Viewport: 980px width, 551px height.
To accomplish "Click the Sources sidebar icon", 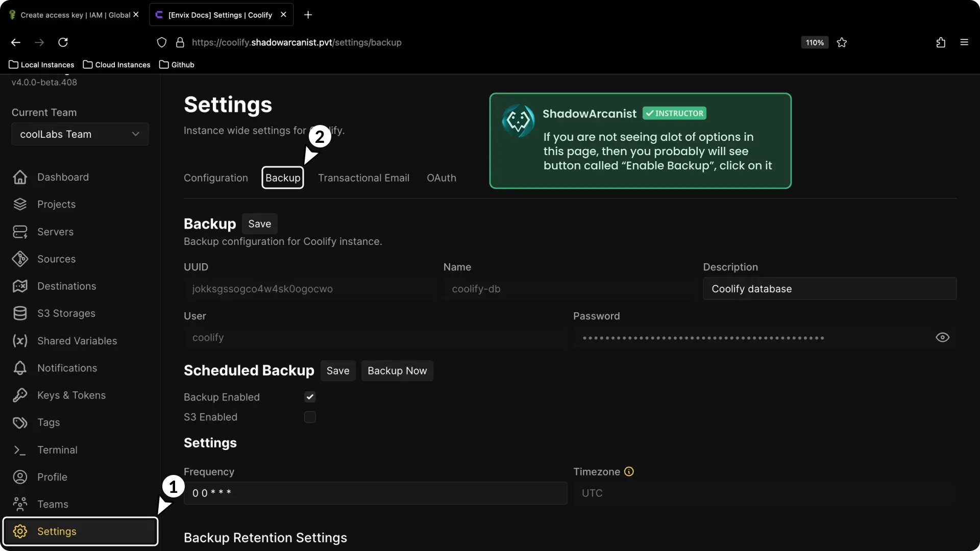I will pos(19,259).
